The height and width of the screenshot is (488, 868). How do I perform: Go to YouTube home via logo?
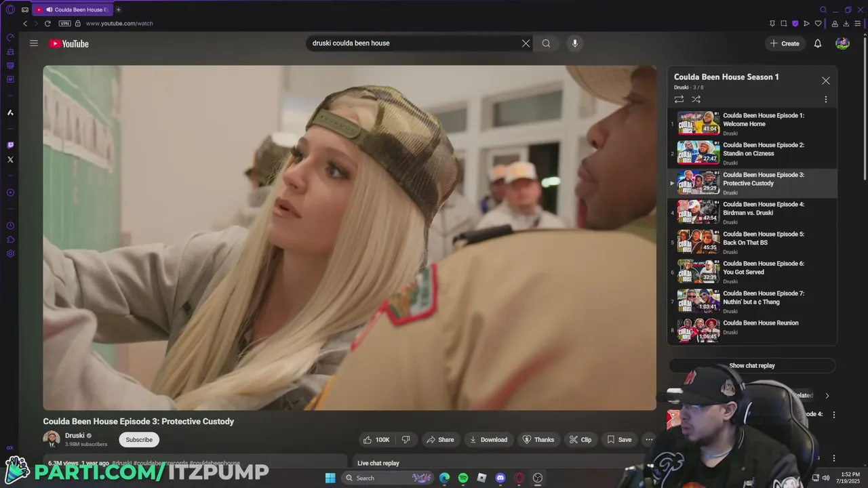[68, 43]
